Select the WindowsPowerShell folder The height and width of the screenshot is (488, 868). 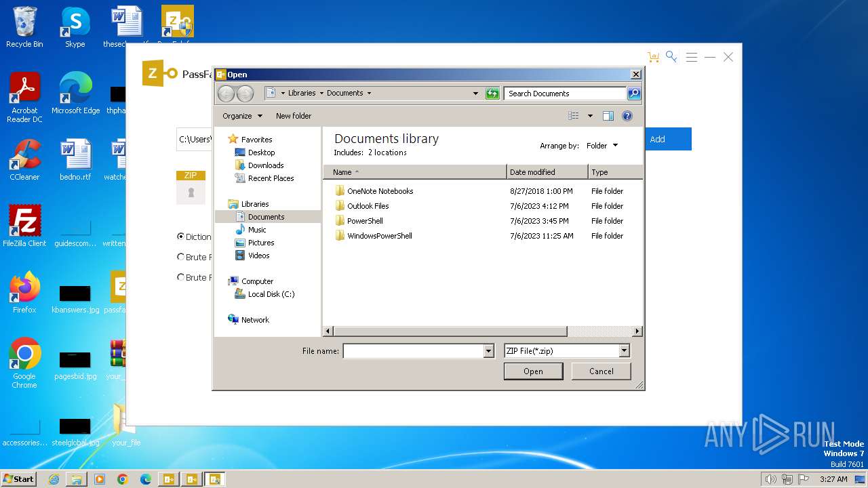[x=379, y=236]
